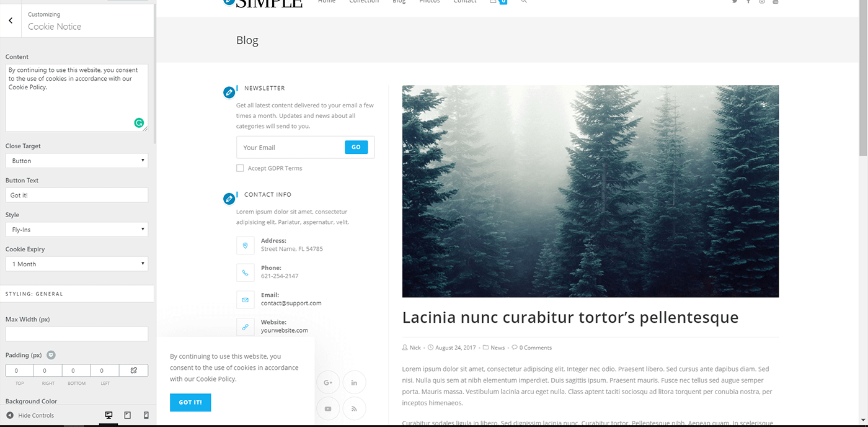Image resolution: width=868 pixels, height=427 pixels.
Task: Dismiss cookie notice with GOT IT! button
Action: tap(190, 402)
